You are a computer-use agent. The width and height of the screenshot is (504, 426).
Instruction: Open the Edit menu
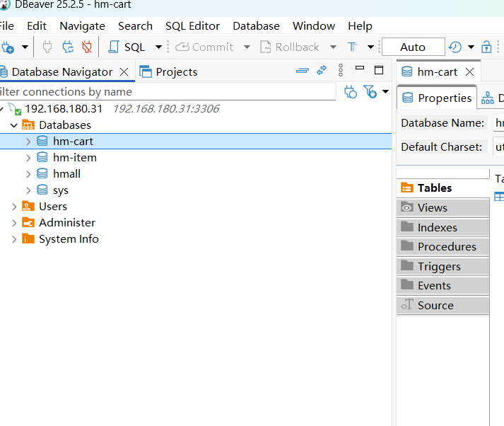click(37, 26)
